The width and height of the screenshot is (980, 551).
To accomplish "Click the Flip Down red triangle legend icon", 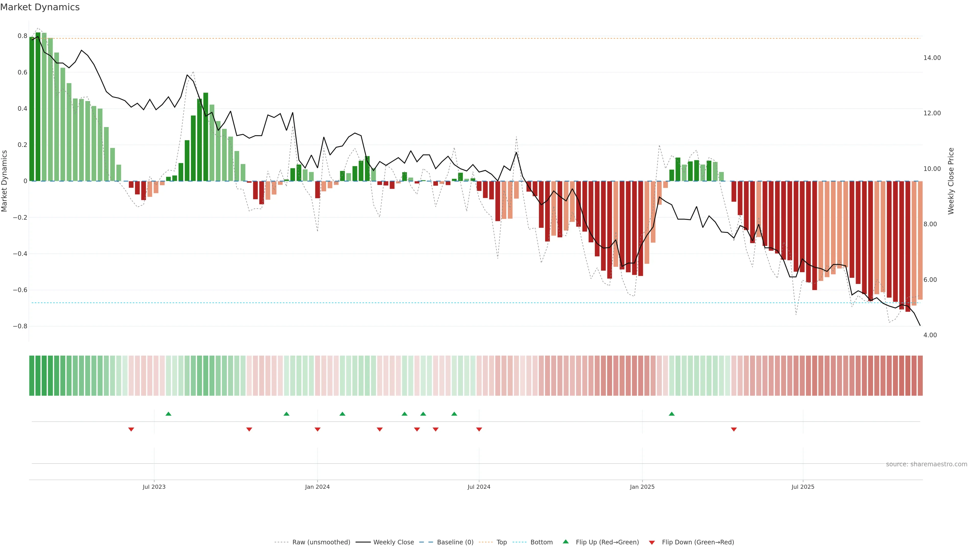I will click(x=652, y=542).
